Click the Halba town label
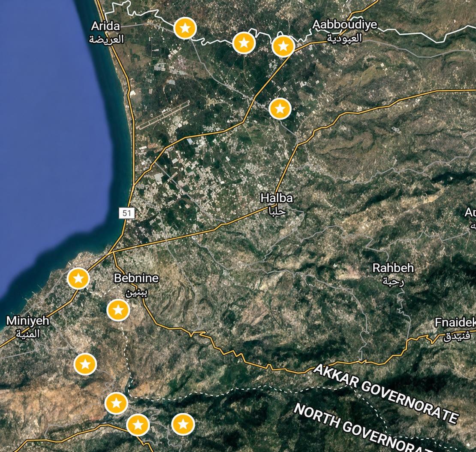 click(277, 204)
